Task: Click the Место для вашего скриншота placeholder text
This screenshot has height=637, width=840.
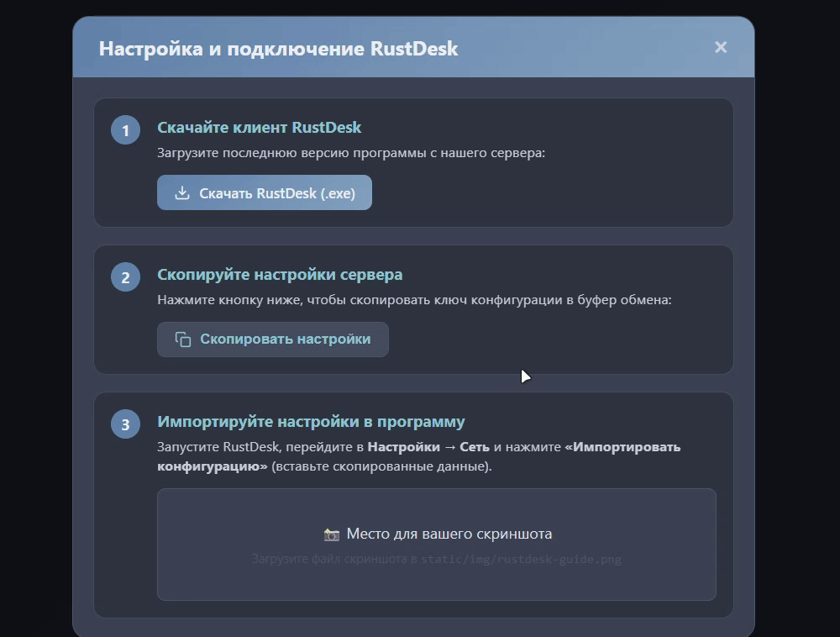Action: pos(449,534)
